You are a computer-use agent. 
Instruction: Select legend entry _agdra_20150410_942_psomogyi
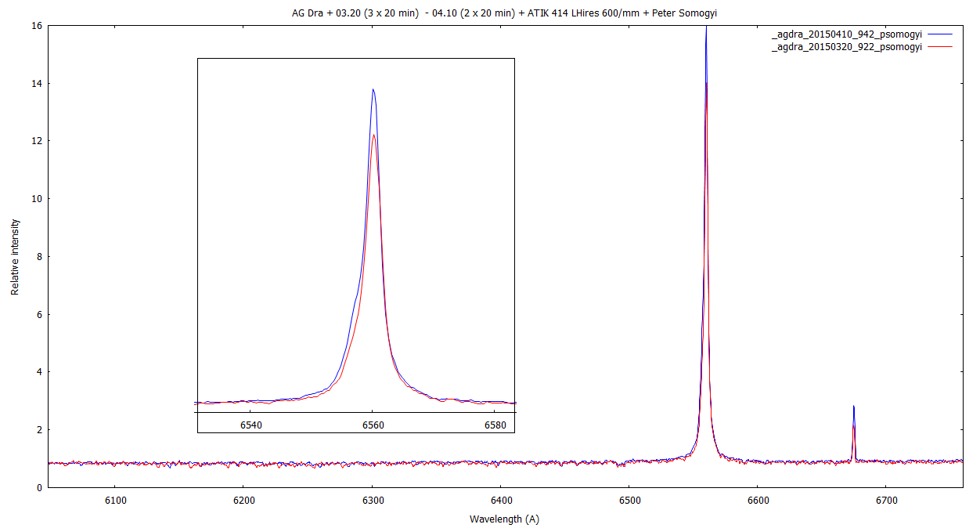coord(846,35)
